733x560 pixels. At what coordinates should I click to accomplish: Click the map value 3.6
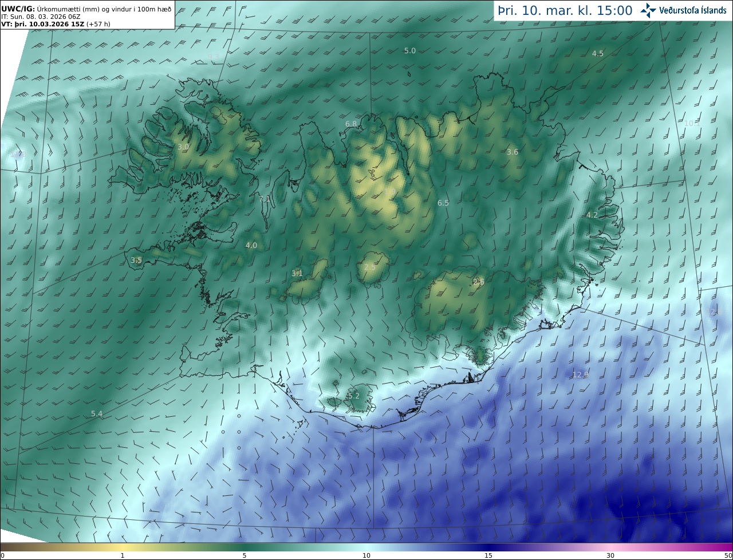(x=513, y=152)
